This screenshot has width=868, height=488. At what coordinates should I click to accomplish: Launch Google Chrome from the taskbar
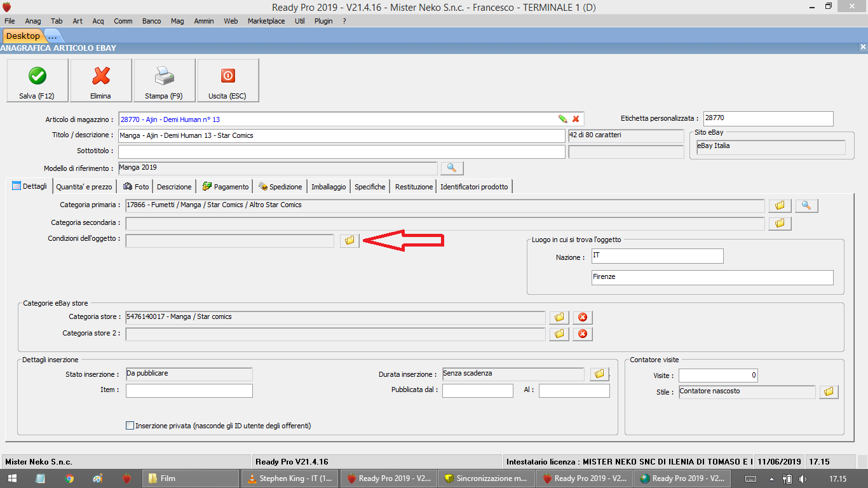coord(69,478)
